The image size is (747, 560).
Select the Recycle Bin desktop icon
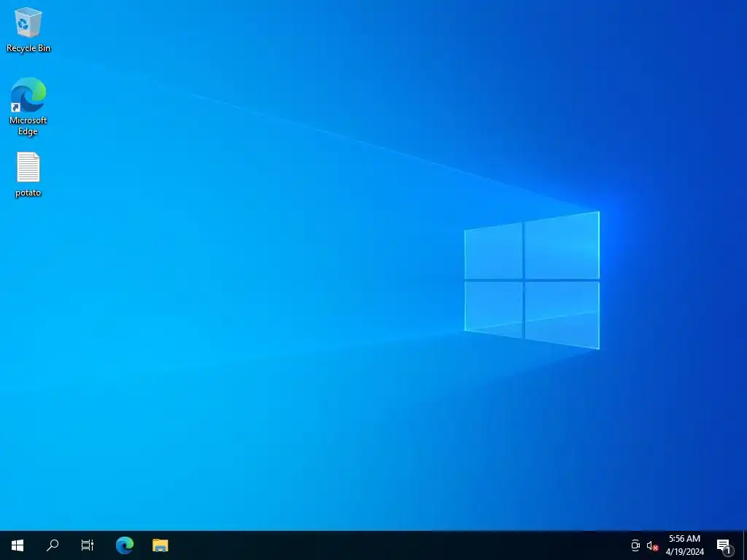(x=28, y=29)
